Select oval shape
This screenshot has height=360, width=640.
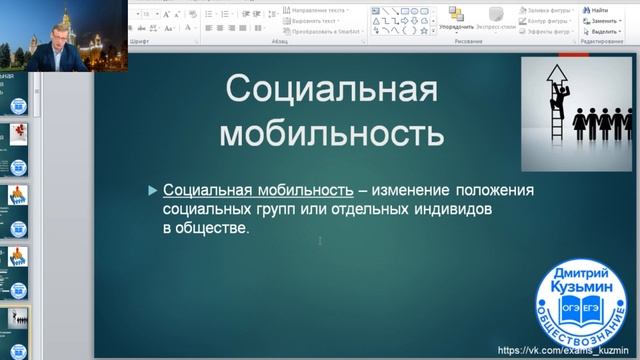tap(414, 11)
